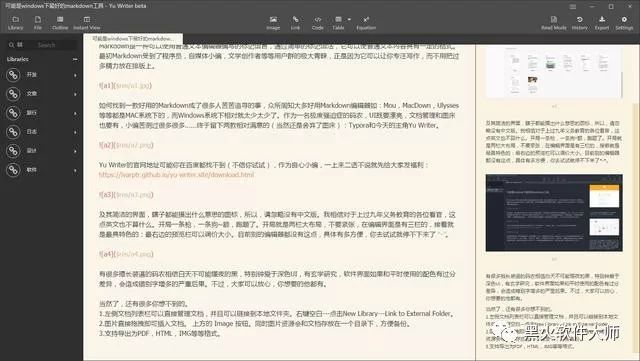The width and height of the screenshot is (640, 361).
Task: Insert a Link via toolbar
Action: (296, 23)
